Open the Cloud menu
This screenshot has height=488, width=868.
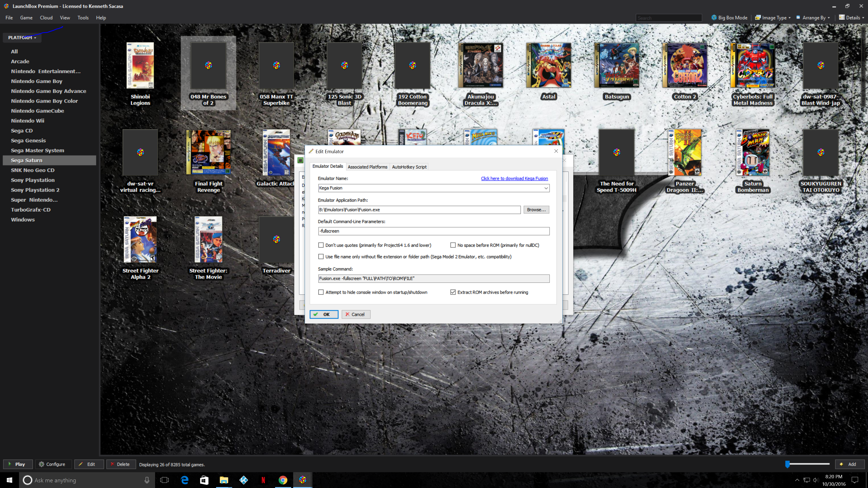coord(46,18)
